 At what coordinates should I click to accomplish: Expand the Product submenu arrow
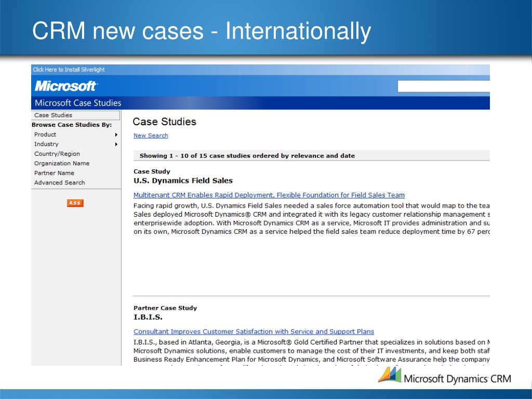pos(116,135)
